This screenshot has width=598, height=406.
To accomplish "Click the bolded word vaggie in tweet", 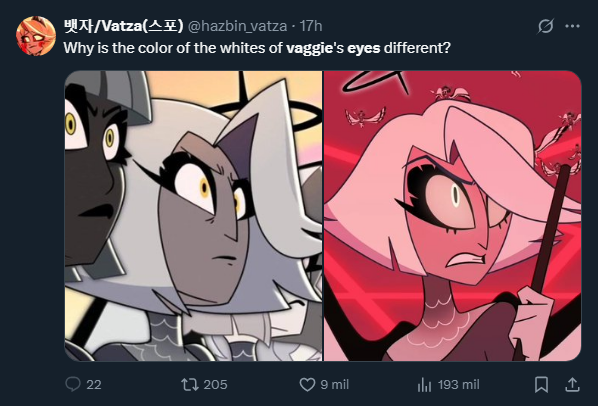I will pos(309,48).
